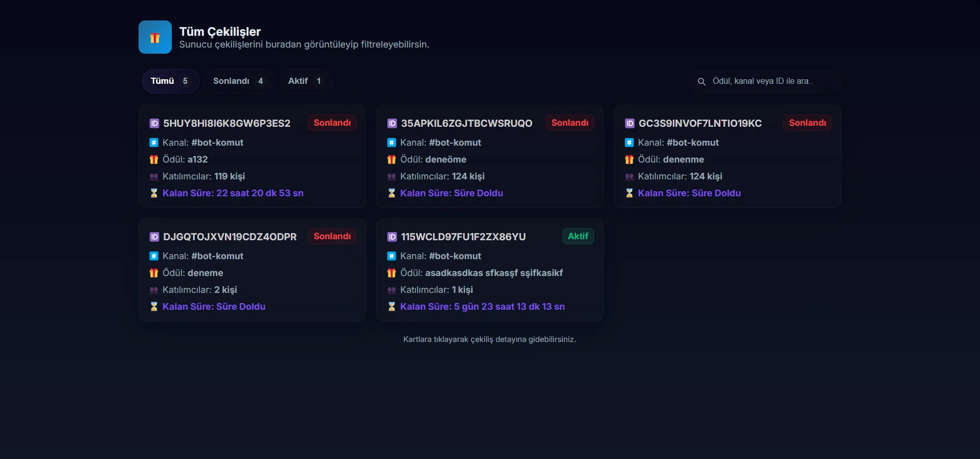Switch to the Sonlandı filter tab
This screenshot has height=459, width=980.
pos(239,81)
